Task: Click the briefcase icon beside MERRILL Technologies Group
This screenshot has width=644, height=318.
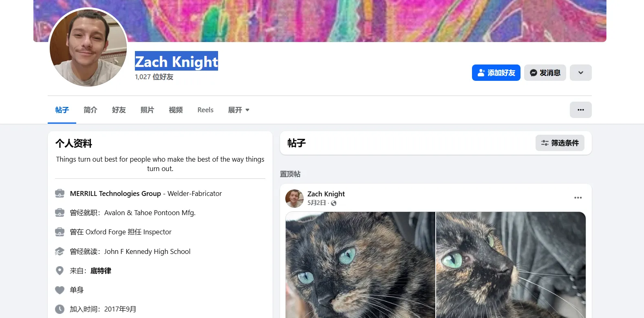Action: pyautogui.click(x=60, y=193)
